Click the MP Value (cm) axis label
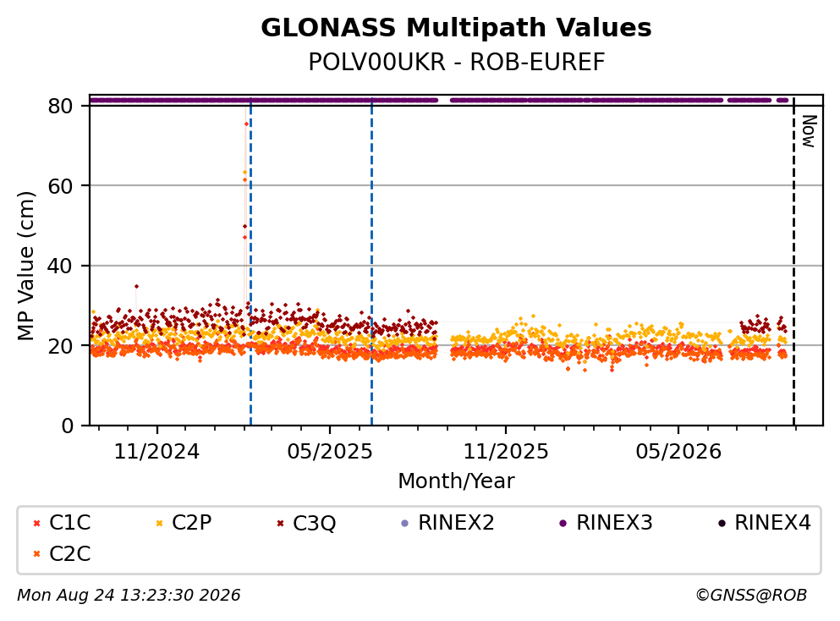840x621 pixels. pos(25,266)
